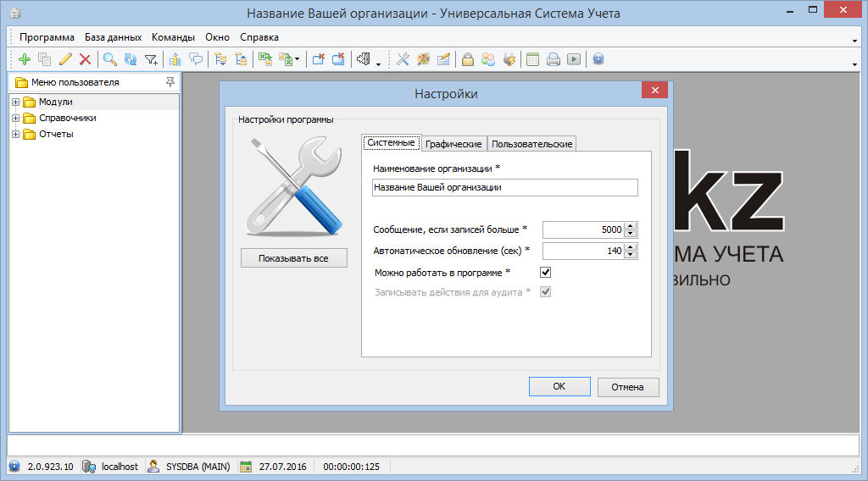Click 'Отмена' to cancel settings
The height and width of the screenshot is (481, 868).
[628, 387]
